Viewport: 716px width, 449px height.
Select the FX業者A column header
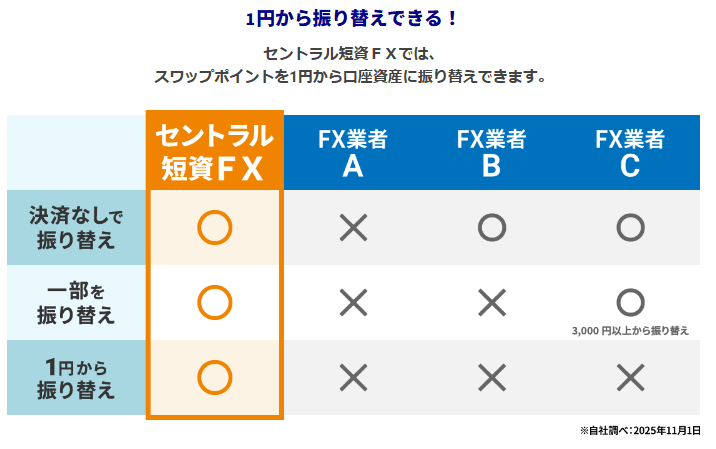pos(353,152)
